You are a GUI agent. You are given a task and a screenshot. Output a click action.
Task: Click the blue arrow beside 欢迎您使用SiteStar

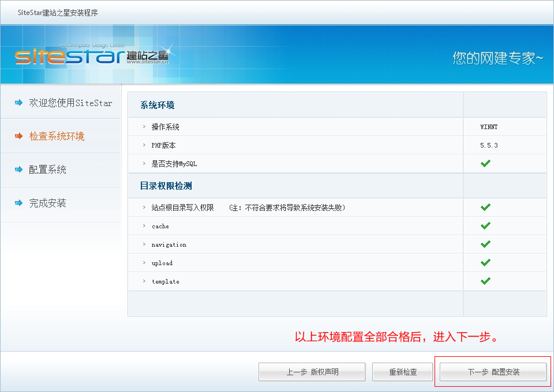19,103
